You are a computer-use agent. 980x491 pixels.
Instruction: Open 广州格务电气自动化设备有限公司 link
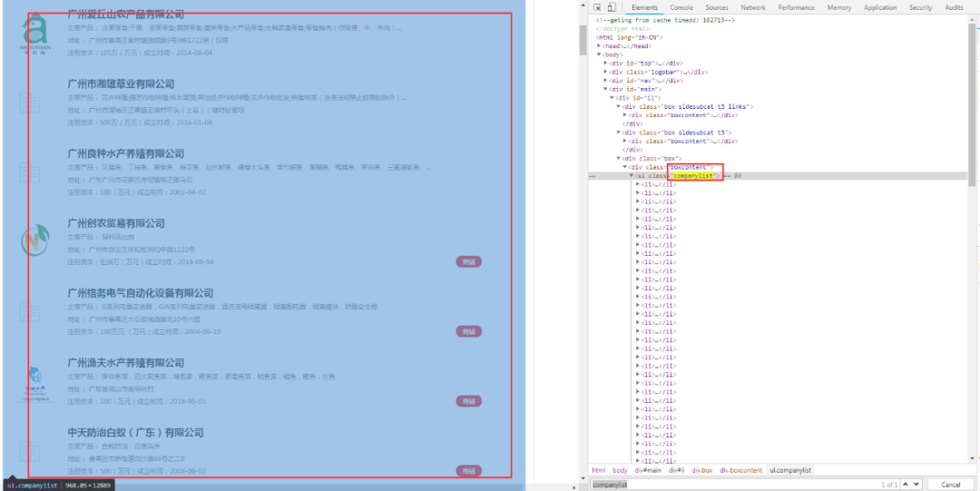tap(140, 293)
